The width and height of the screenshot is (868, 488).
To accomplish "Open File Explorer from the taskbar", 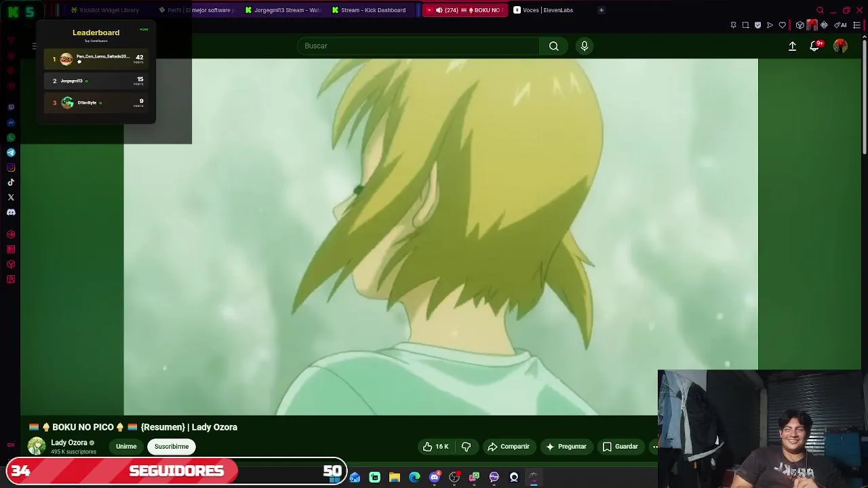I will (x=395, y=477).
